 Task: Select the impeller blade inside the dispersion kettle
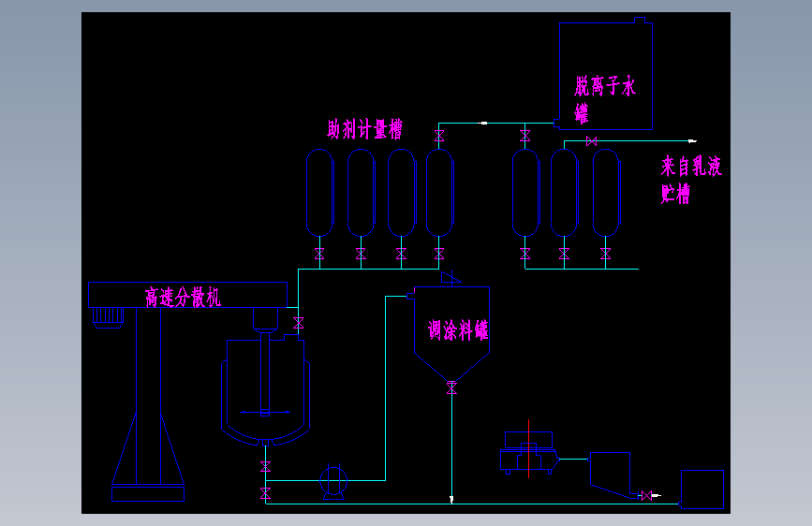[x=265, y=413]
